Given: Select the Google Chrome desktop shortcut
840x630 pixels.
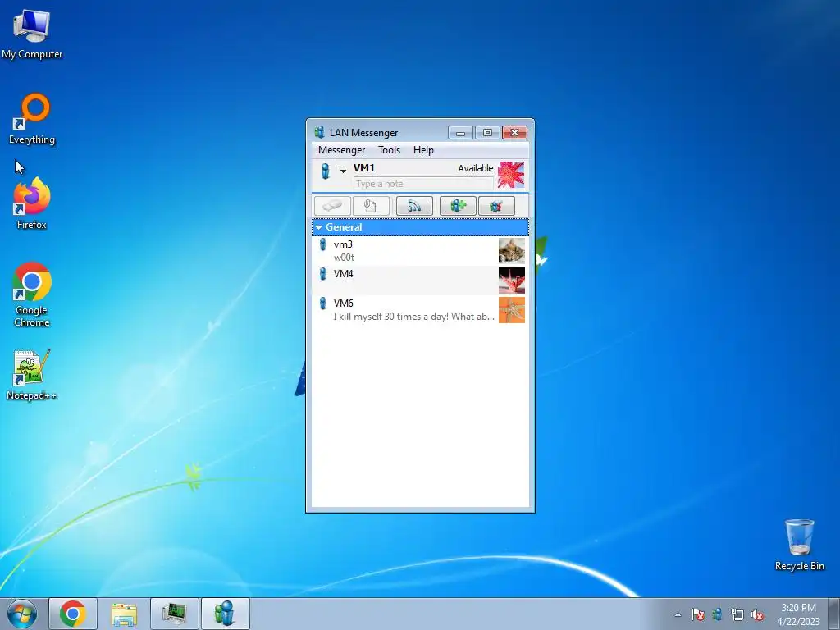Looking at the screenshot, I should pos(32,294).
